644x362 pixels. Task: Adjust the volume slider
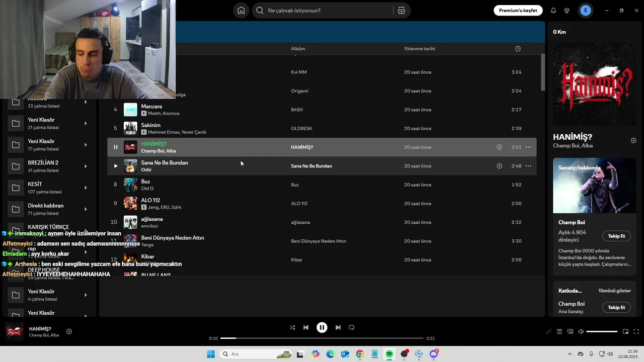(x=602, y=332)
